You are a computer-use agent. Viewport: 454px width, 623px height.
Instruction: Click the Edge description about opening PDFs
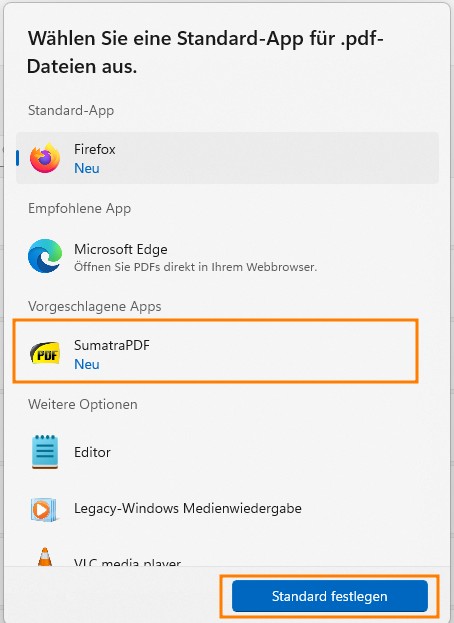click(x=195, y=267)
